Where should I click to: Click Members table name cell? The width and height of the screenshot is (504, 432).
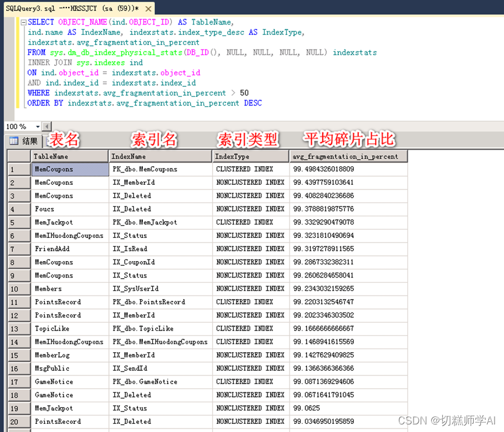click(70, 289)
